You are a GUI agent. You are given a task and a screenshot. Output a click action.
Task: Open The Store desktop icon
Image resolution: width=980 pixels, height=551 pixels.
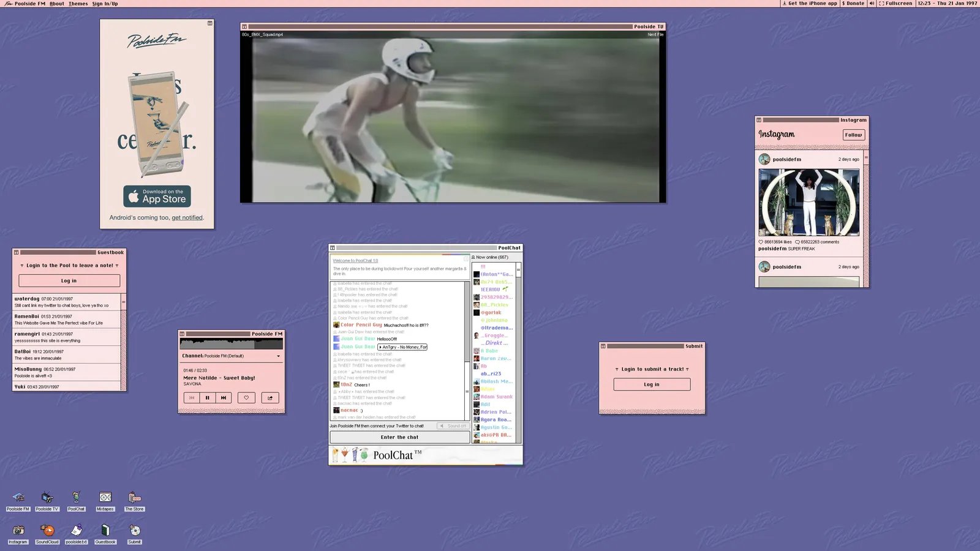(134, 501)
